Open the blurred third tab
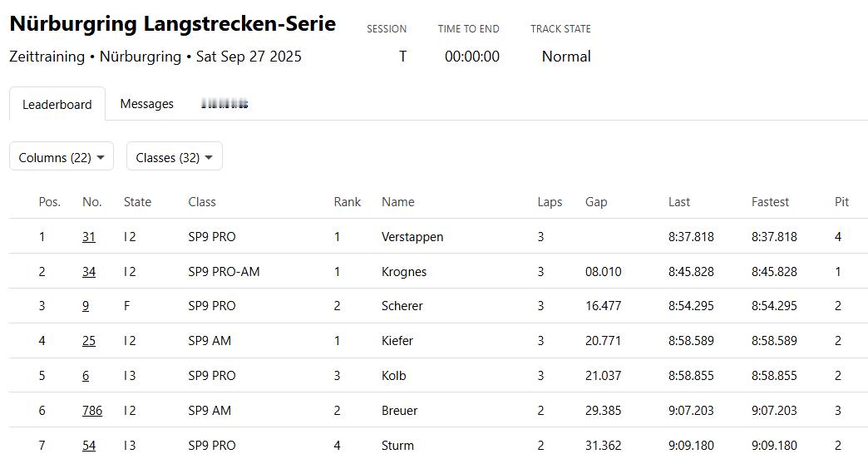 tap(224, 104)
